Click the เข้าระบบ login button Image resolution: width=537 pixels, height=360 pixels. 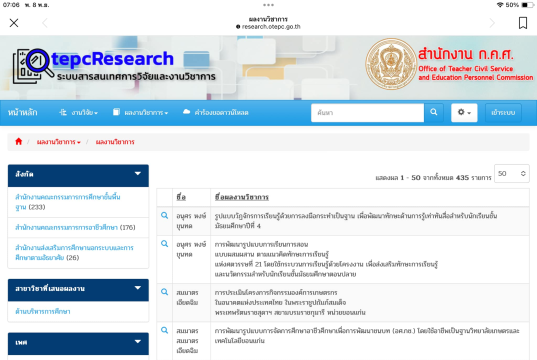pyautogui.click(x=503, y=113)
